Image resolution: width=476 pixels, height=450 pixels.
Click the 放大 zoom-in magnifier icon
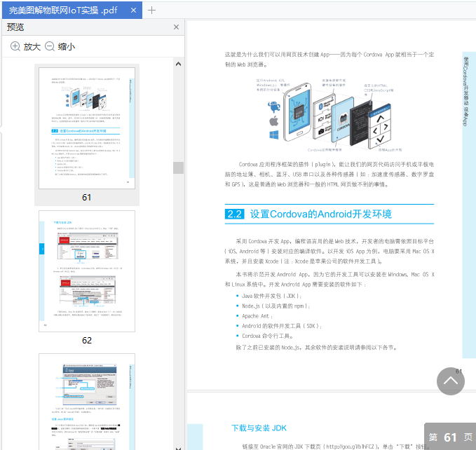click(x=15, y=46)
